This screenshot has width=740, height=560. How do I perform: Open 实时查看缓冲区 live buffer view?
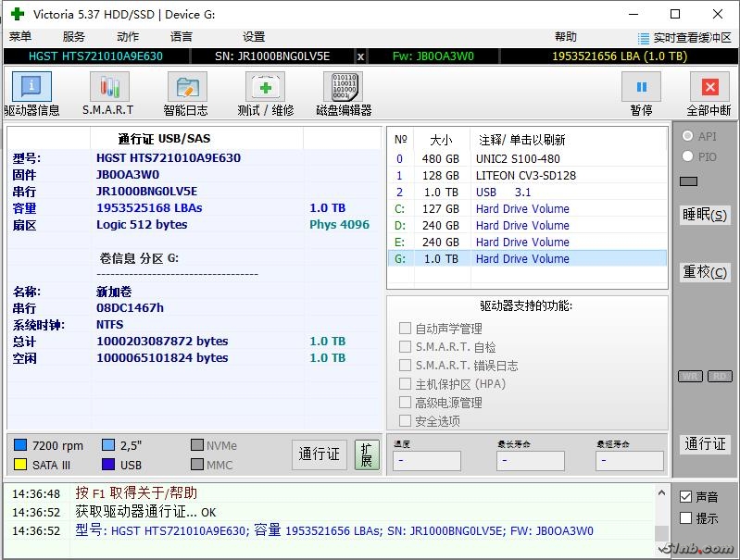(x=684, y=38)
